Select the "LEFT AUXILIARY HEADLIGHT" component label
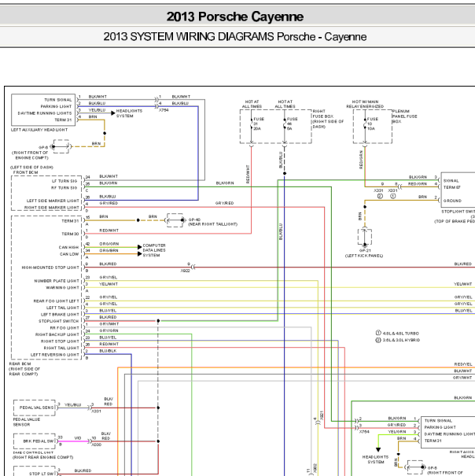475x476 pixels. (x=39, y=130)
